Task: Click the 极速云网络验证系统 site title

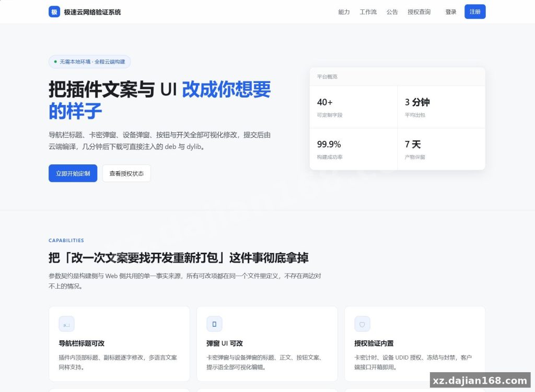Action: (92, 12)
